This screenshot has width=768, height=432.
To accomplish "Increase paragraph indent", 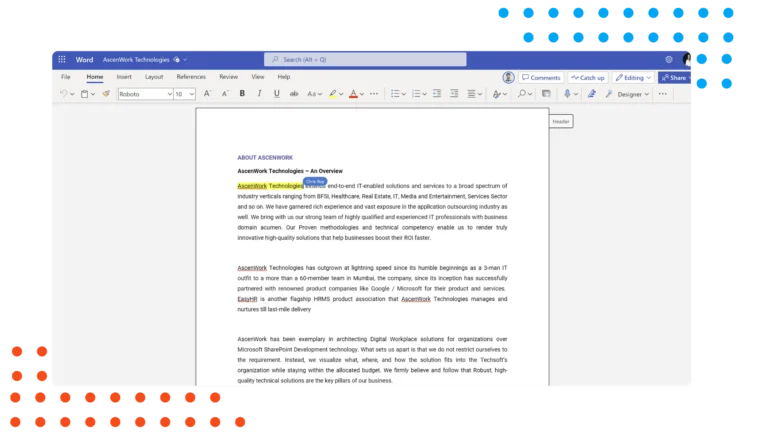I will point(454,94).
